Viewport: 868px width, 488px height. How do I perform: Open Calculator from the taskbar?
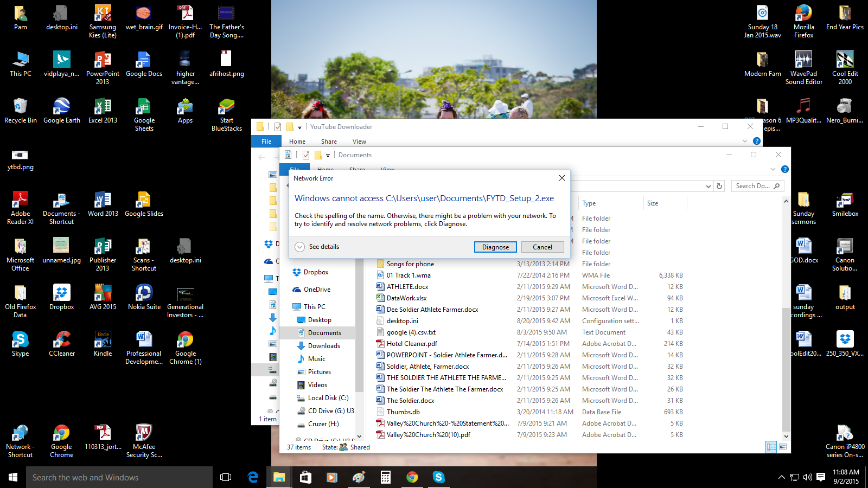(385, 477)
